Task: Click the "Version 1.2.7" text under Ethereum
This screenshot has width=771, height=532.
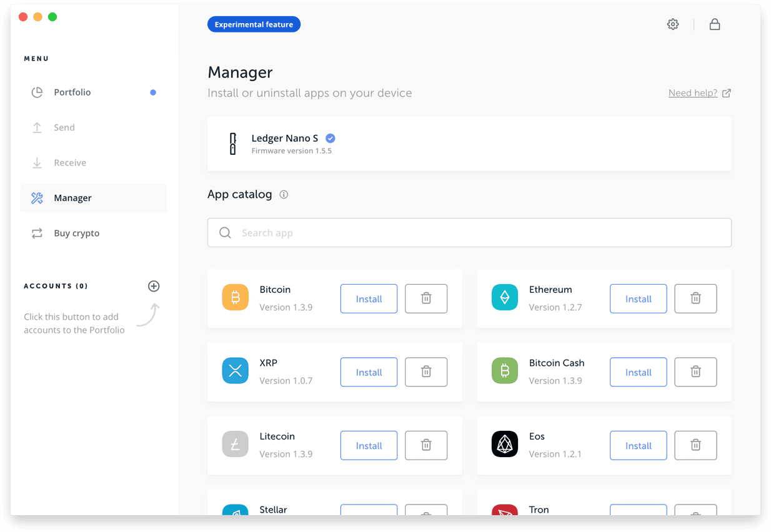Action: (x=555, y=307)
